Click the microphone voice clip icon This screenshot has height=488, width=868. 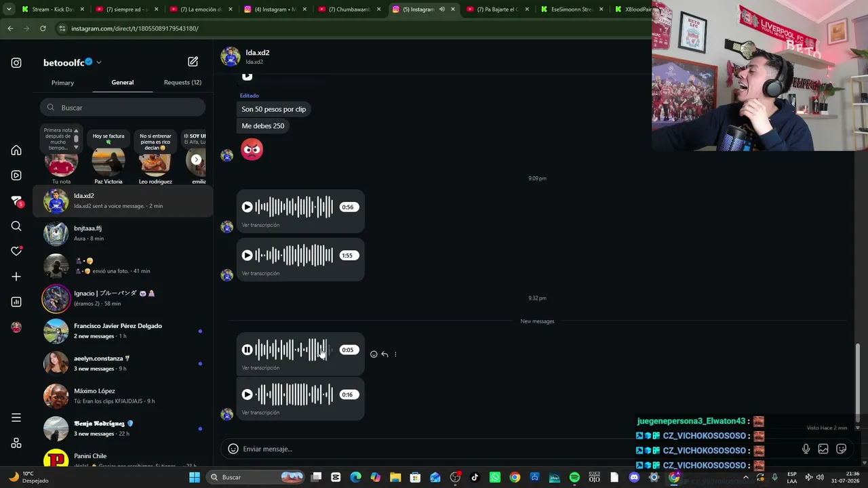(806, 449)
